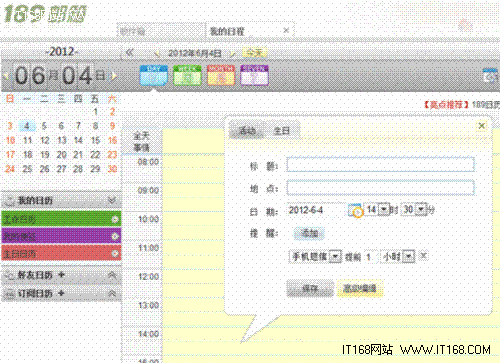Image resolution: width=500 pixels, height=363 pixels.
Task: Click the 189 邮箱 logo
Action: click(45, 14)
